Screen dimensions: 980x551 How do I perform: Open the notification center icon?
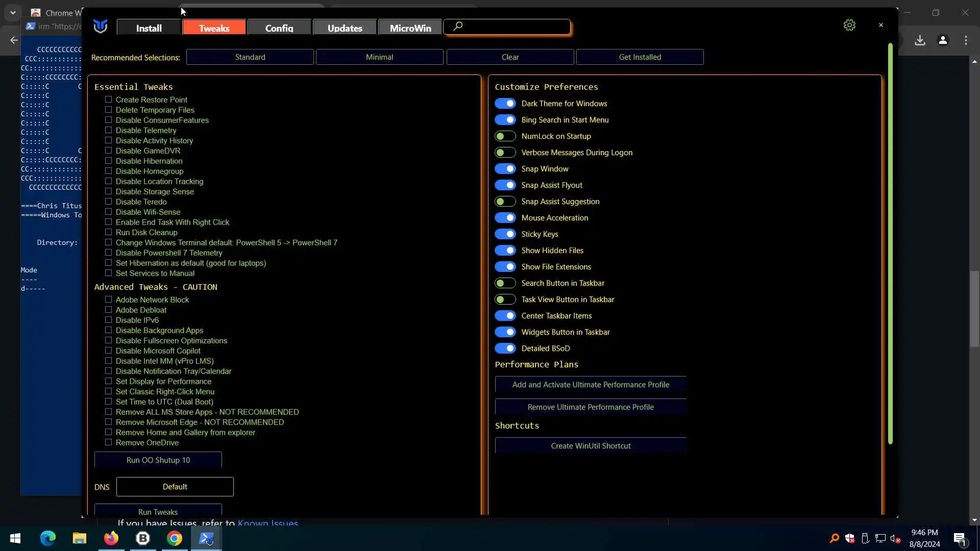tap(959, 538)
